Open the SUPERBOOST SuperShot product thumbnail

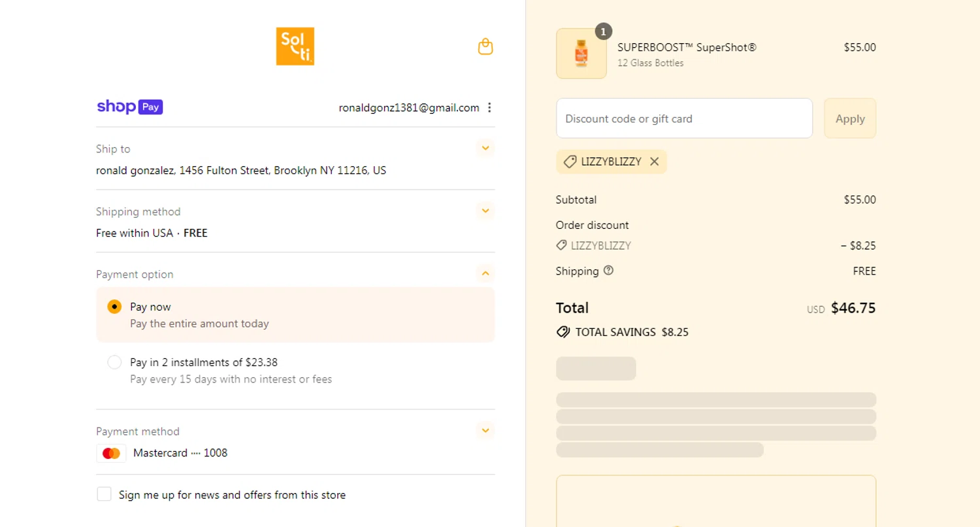[581, 54]
